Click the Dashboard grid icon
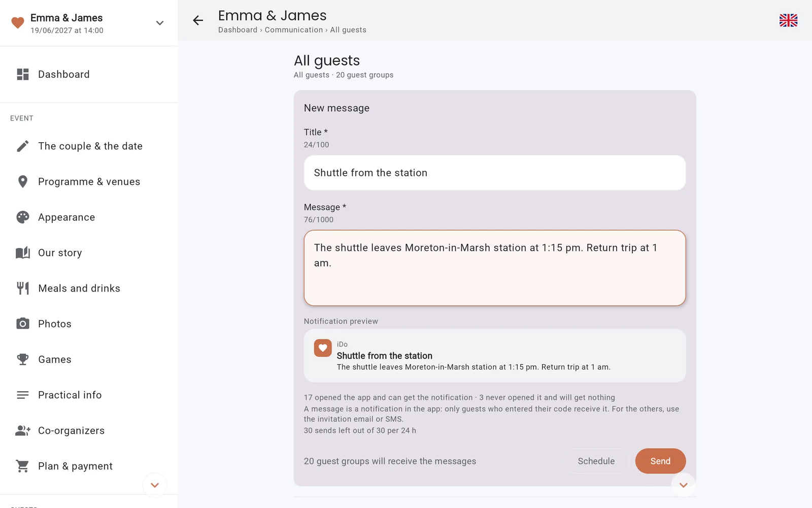This screenshot has width=812, height=508. point(23,74)
